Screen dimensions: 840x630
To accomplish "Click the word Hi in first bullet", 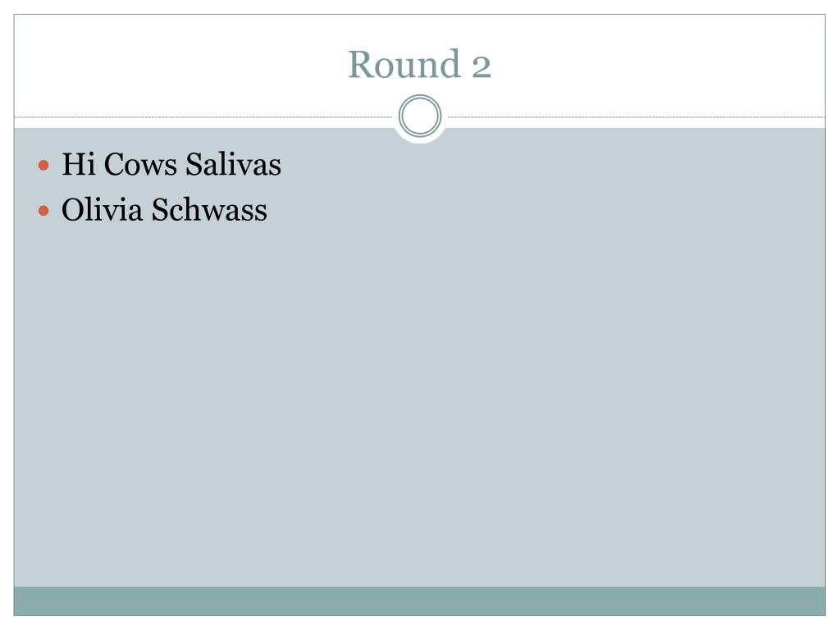I will [x=79, y=164].
